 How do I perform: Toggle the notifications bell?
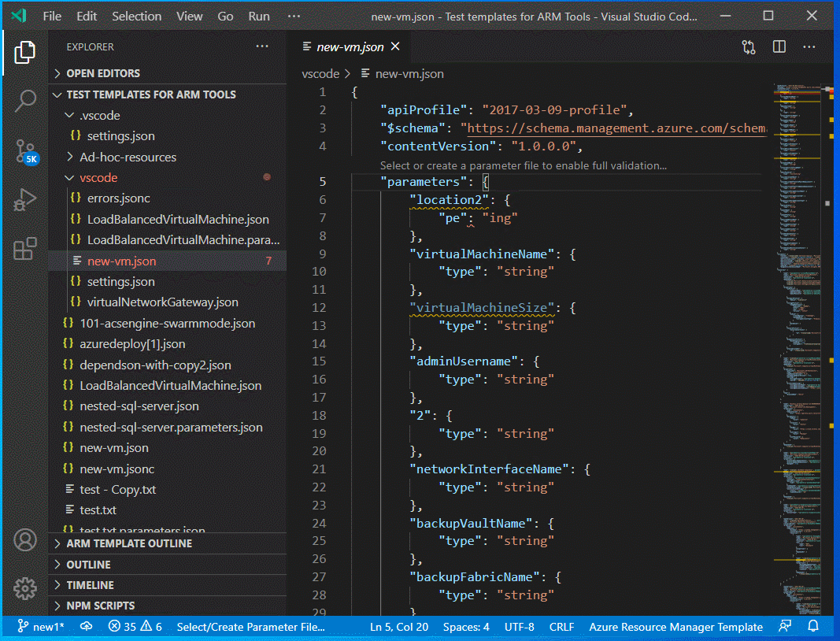tap(814, 626)
